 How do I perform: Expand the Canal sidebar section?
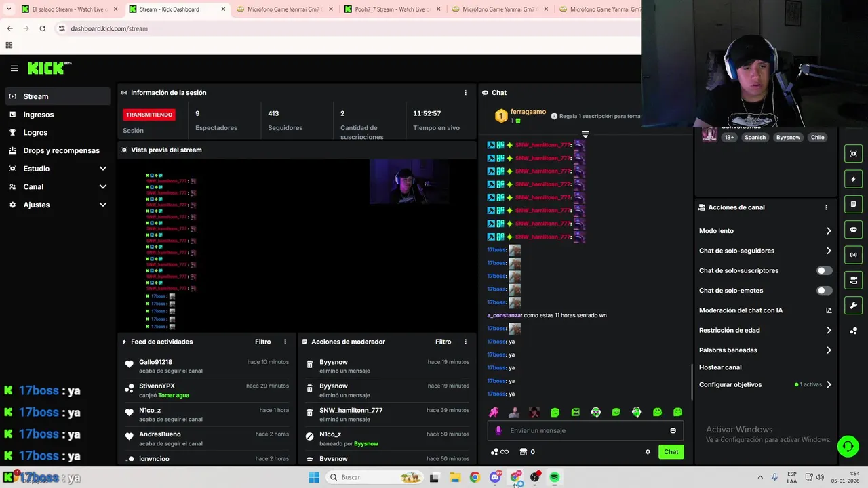(103, 186)
